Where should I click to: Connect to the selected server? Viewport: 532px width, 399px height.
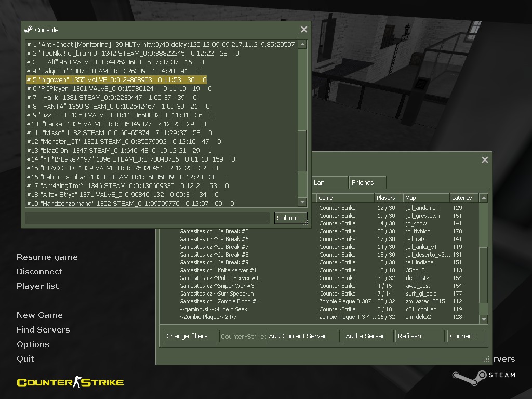click(466, 336)
